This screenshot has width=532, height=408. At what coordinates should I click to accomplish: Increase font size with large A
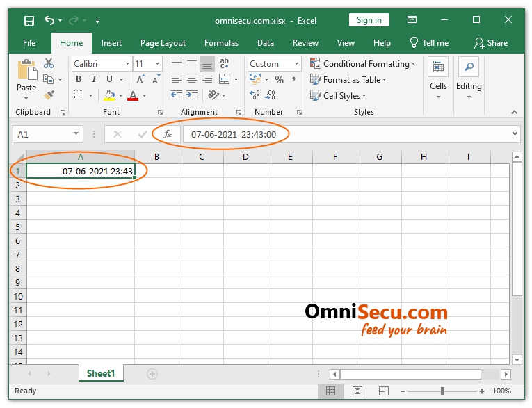[140, 79]
